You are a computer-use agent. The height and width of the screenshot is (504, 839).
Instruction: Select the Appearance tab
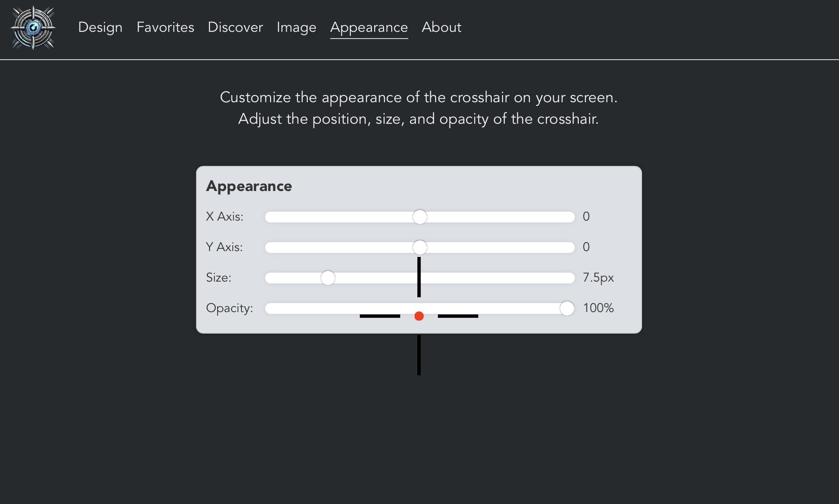pyautogui.click(x=369, y=27)
